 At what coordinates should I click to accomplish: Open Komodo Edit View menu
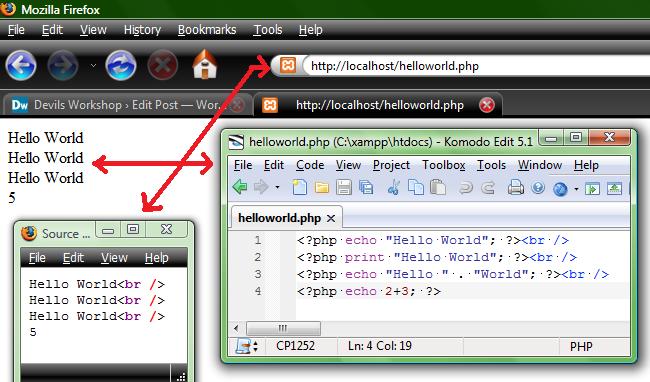(x=348, y=165)
